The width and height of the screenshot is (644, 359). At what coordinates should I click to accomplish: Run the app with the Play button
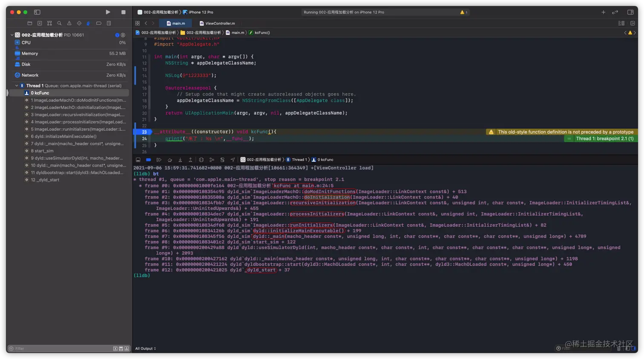click(x=108, y=12)
